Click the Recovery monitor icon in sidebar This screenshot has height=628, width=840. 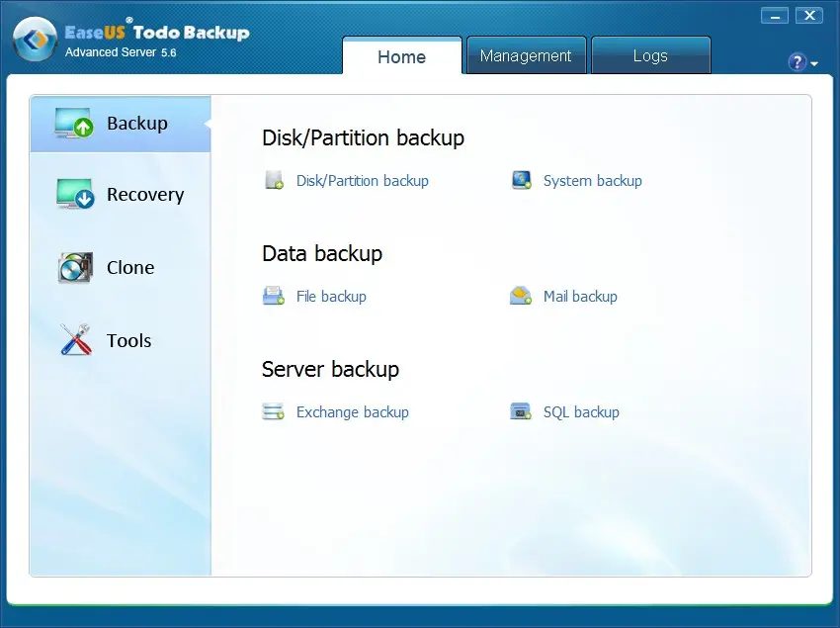[x=75, y=194]
